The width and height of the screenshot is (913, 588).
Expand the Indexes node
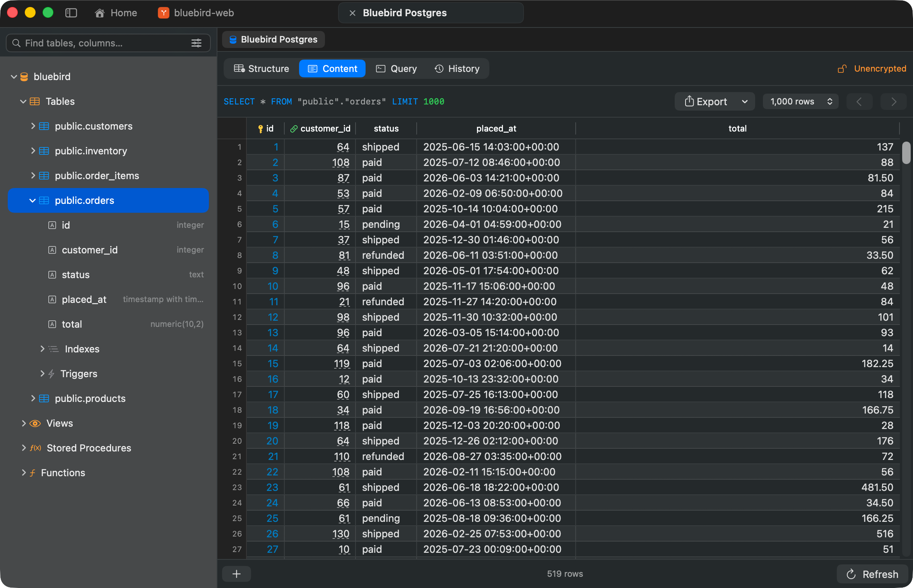[x=43, y=349]
